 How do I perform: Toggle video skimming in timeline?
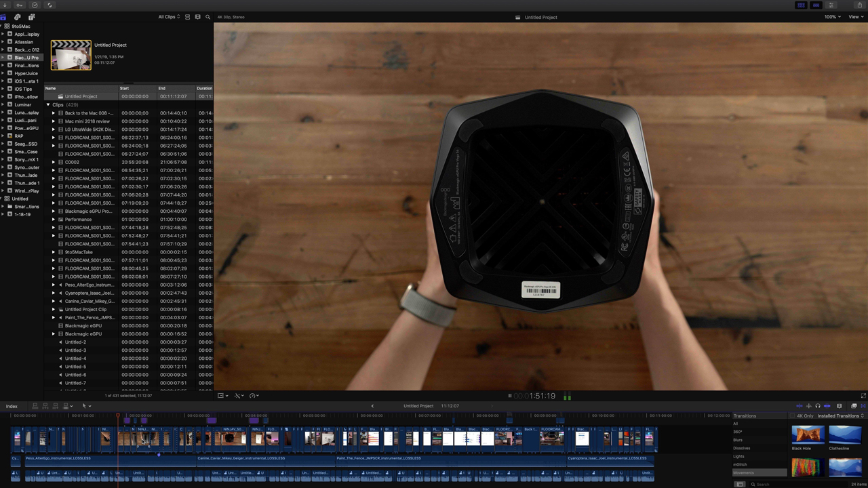pyautogui.click(x=800, y=406)
